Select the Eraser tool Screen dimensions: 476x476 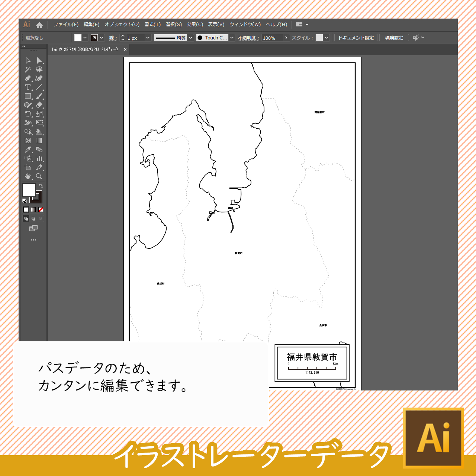[x=39, y=105]
